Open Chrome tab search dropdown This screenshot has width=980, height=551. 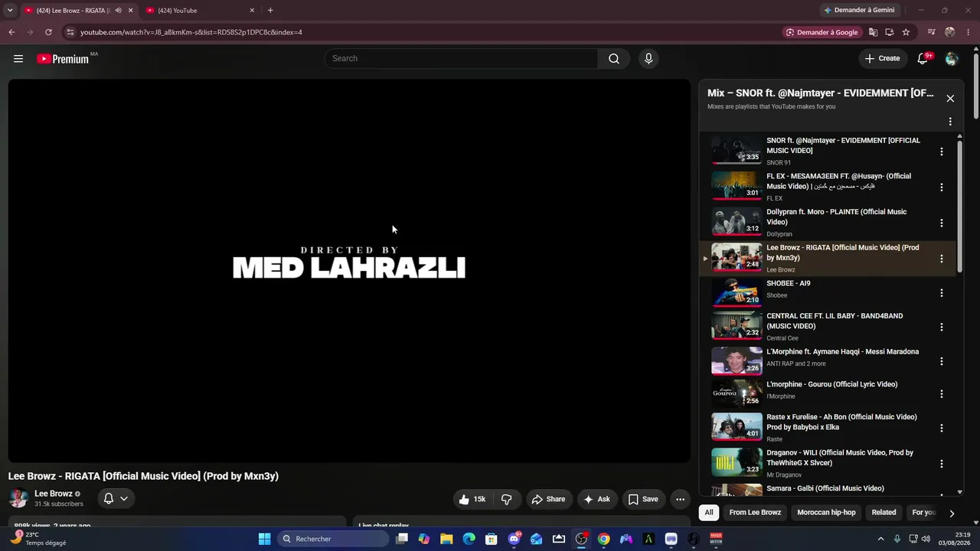click(10, 10)
